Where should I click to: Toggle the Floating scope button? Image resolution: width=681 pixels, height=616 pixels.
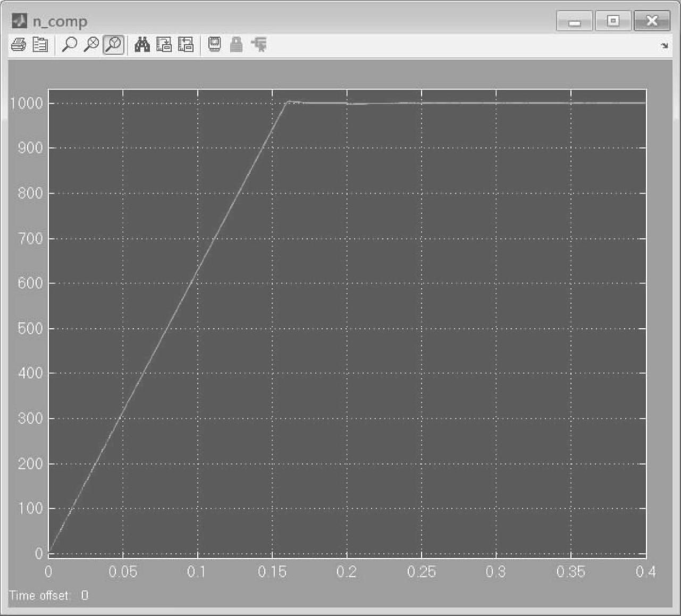(215, 45)
